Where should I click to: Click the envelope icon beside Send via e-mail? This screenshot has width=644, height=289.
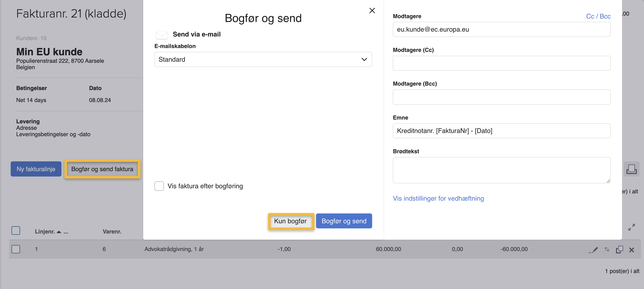coord(162,35)
